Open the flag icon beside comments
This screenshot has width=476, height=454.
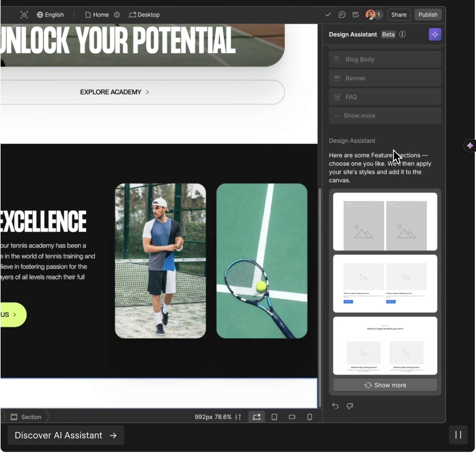356,15
